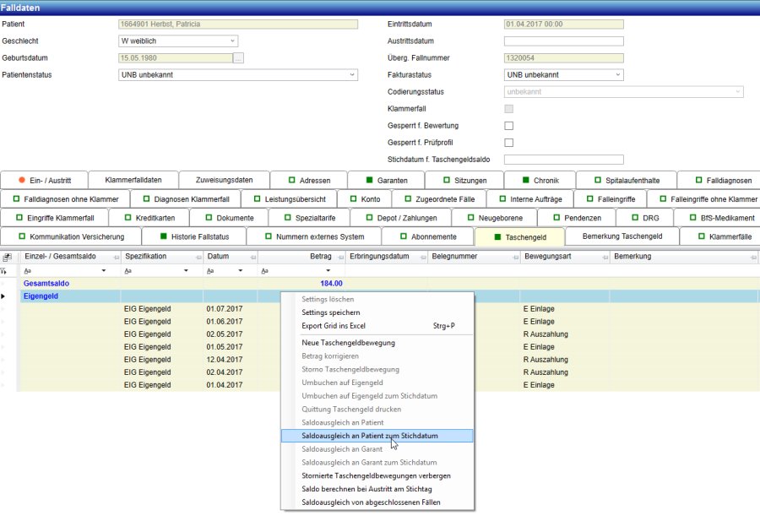Click the grid column chooser icon
Screen dimensions: 760x532
click(7, 256)
